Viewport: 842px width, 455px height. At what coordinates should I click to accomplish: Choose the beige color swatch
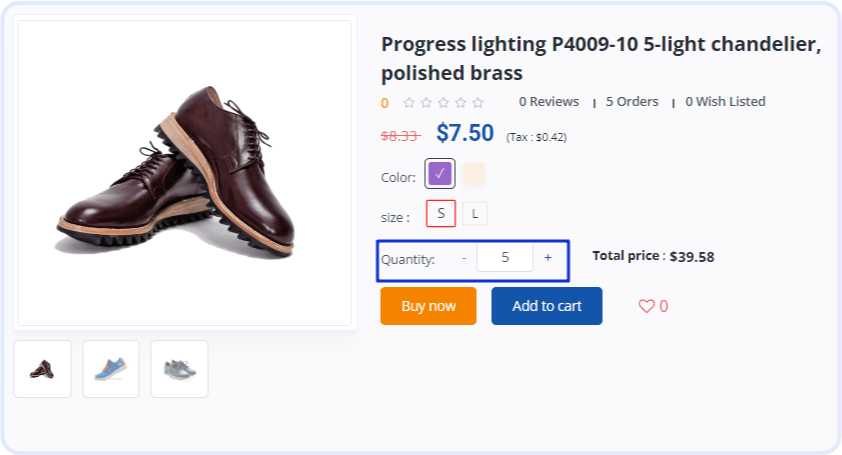[474, 174]
